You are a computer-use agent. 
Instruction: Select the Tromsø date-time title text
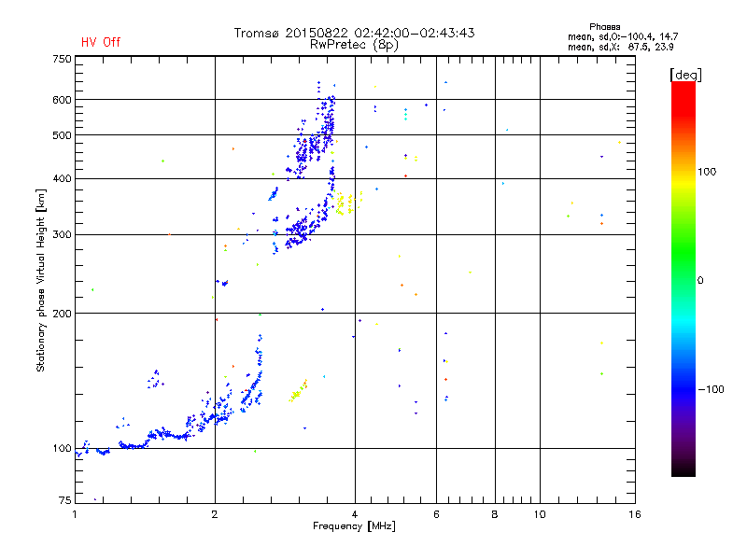click(x=354, y=33)
